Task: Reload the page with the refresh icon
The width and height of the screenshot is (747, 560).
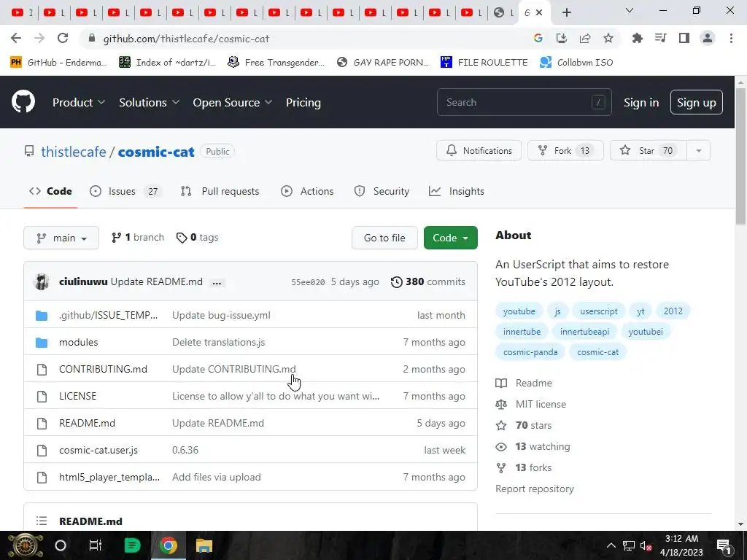Action: tap(63, 39)
